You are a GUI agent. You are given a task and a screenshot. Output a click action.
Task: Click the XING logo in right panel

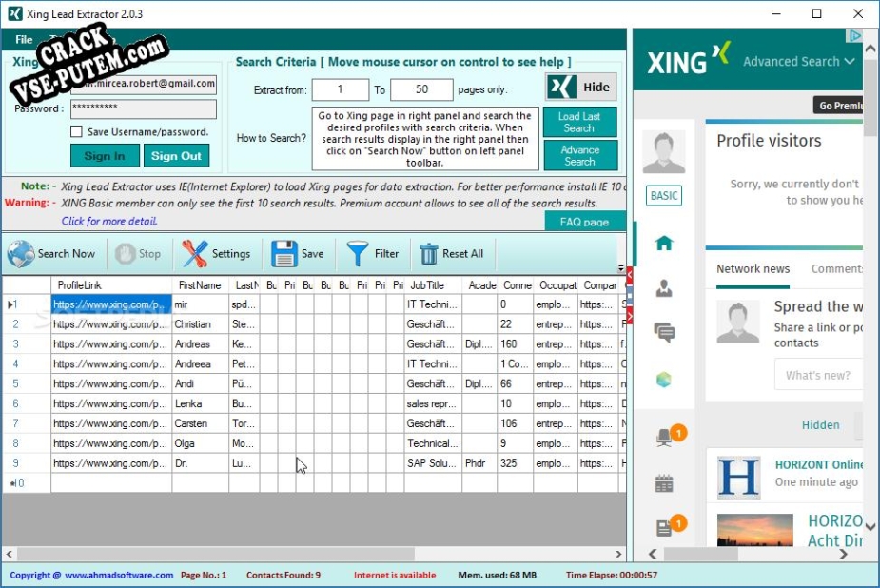pos(689,60)
